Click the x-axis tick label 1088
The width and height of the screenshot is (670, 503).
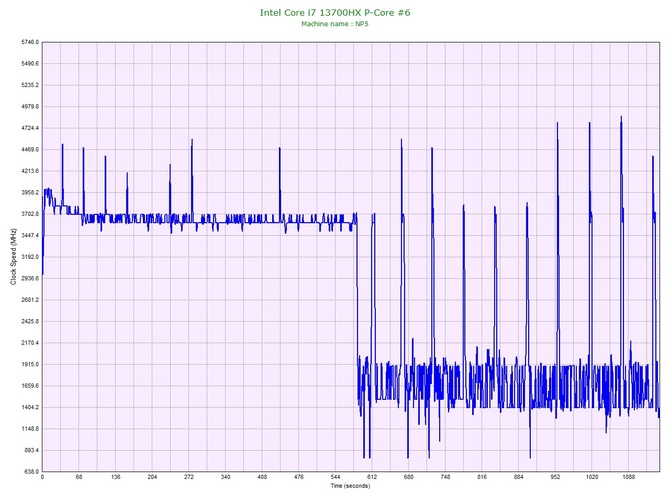tap(629, 477)
